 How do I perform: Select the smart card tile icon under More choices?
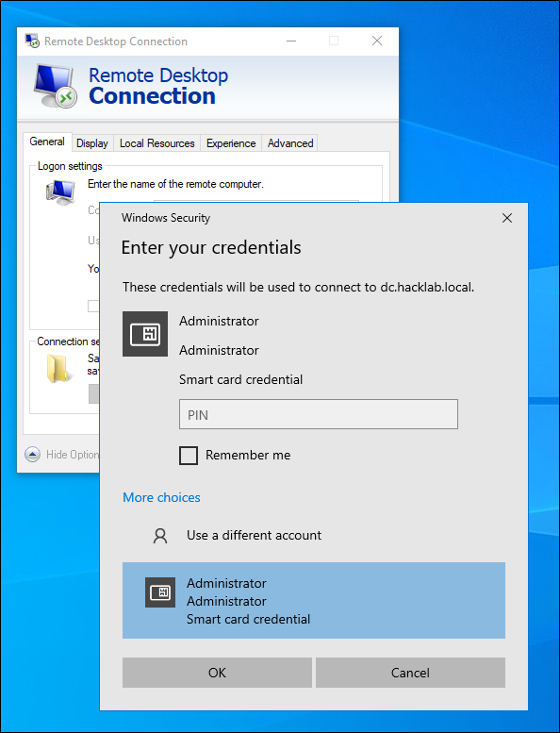tap(160, 592)
